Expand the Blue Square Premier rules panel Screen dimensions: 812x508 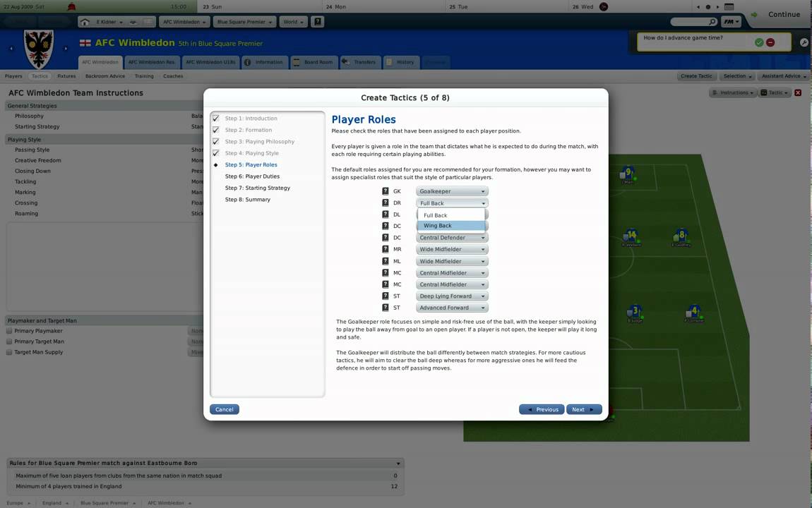click(398, 464)
